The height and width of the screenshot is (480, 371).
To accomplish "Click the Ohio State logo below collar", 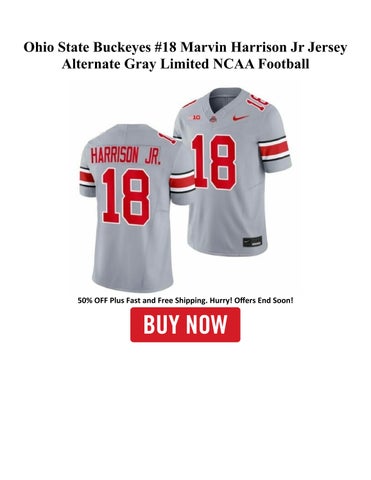I will [213, 119].
